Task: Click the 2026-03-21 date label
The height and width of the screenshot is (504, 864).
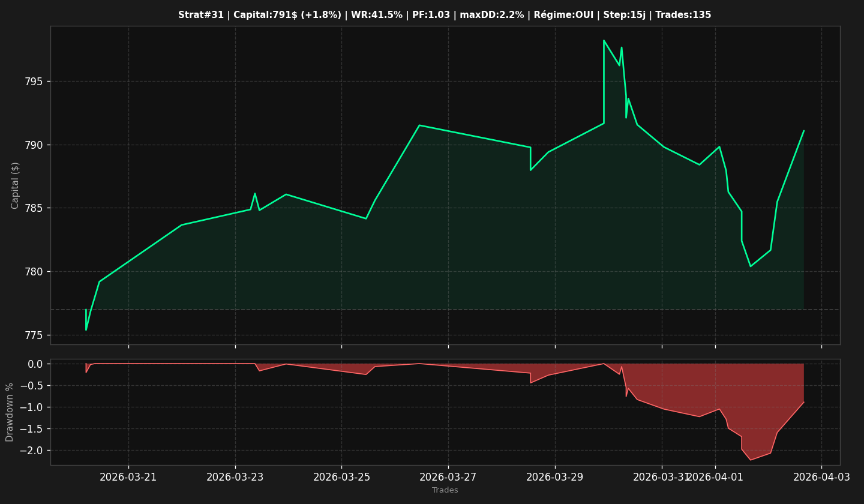Action: click(x=128, y=477)
